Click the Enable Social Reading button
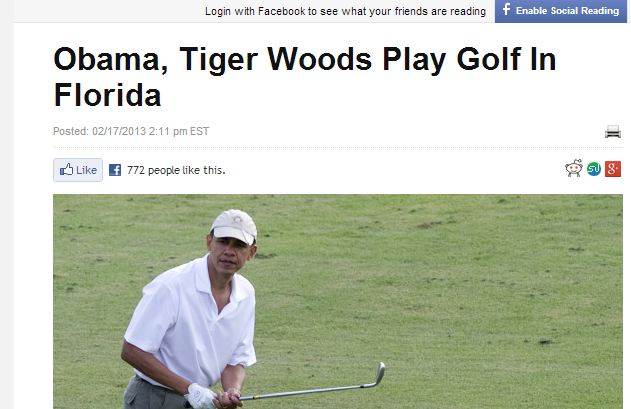Image resolution: width=631 pixels, height=409 pixels. click(x=561, y=11)
